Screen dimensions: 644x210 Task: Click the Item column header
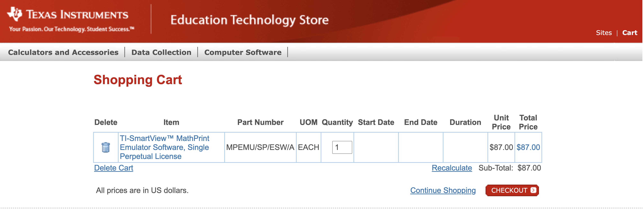click(171, 122)
